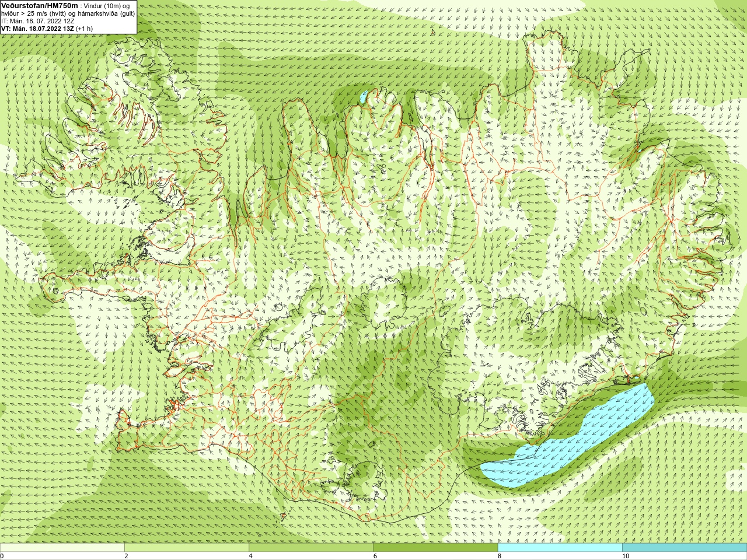Click the scale label '0'

click(x=2, y=556)
